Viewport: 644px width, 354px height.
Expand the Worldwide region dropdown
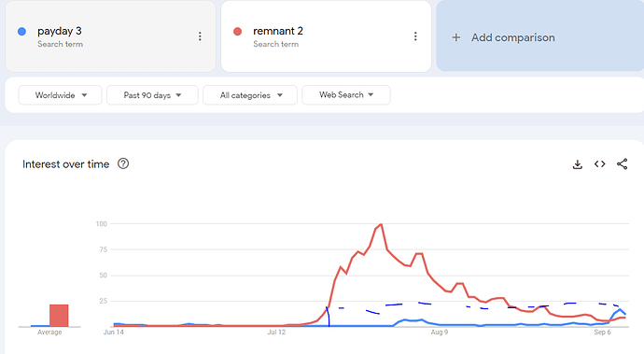(x=60, y=95)
